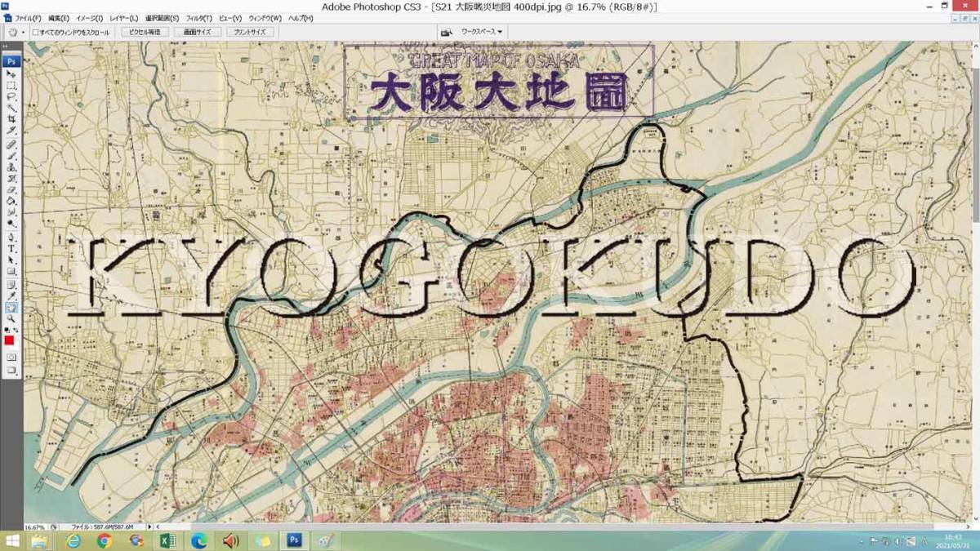
Task: Collapse the toolbox using the double-arrow header
Action: coord(6,48)
